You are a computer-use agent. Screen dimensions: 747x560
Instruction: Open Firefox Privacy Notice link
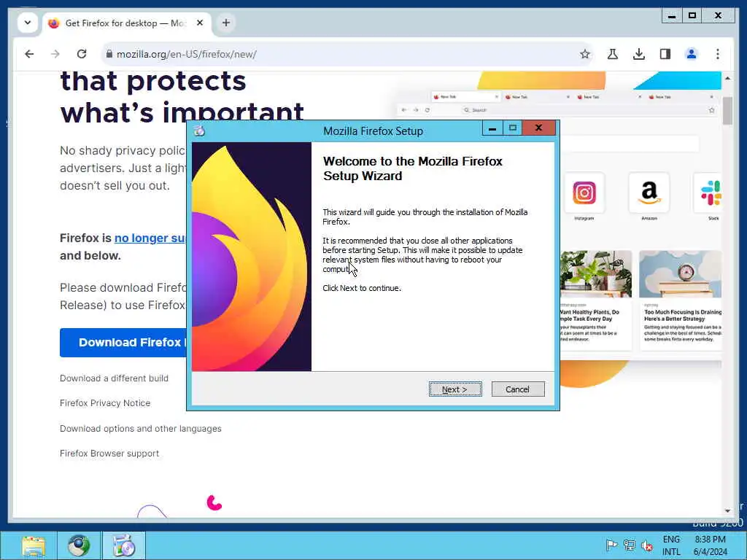pos(105,402)
